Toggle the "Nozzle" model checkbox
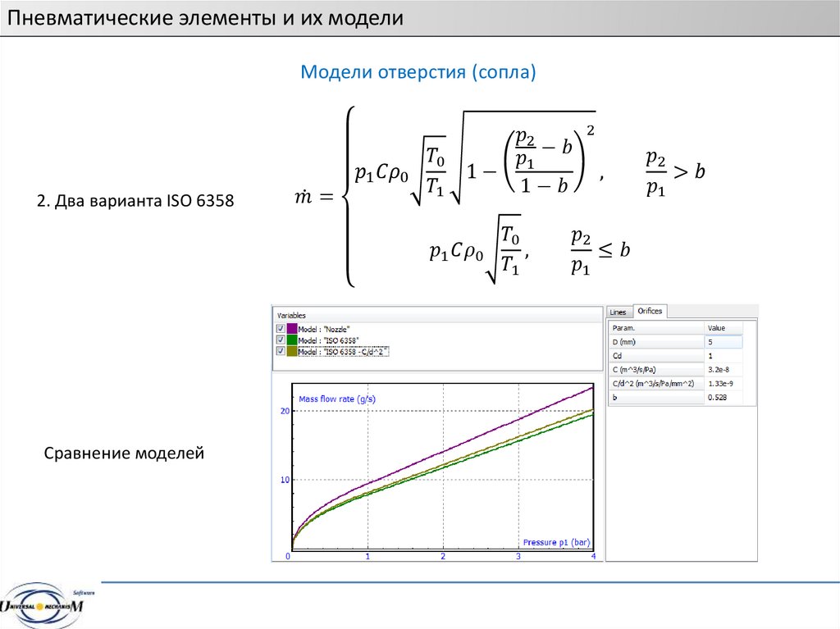 pyautogui.click(x=281, y=328)
